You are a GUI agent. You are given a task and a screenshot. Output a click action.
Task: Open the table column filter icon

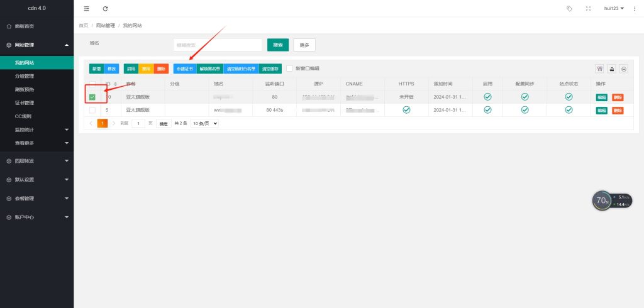tap(599, 69)
